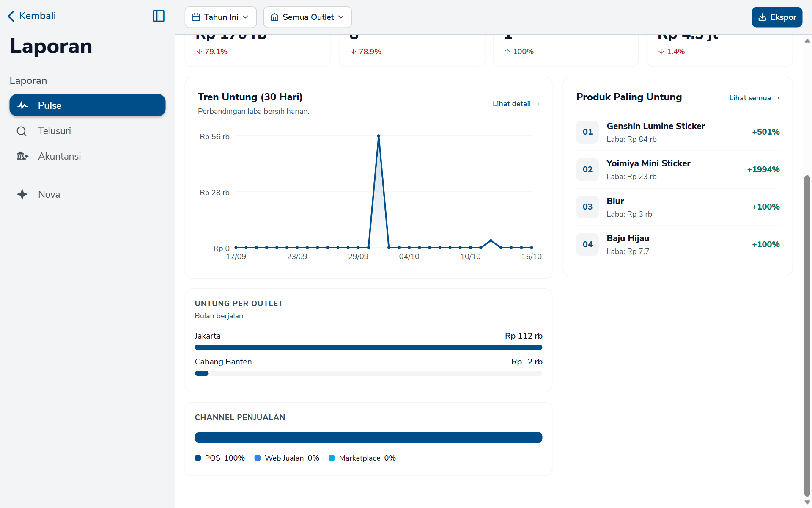Click the channel penjualan POS bar
Screen dimensions: 812x508
(368, 437)
